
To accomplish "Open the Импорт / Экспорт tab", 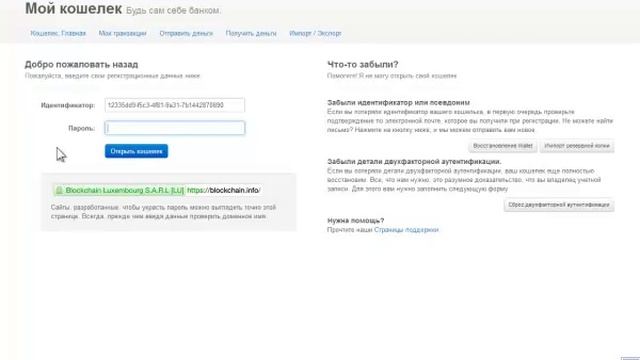I will pos(315,33).
